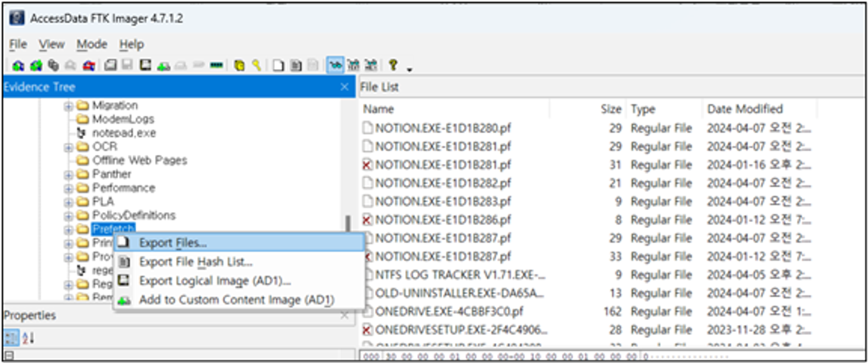Close the Properties pane

point(345,316)
